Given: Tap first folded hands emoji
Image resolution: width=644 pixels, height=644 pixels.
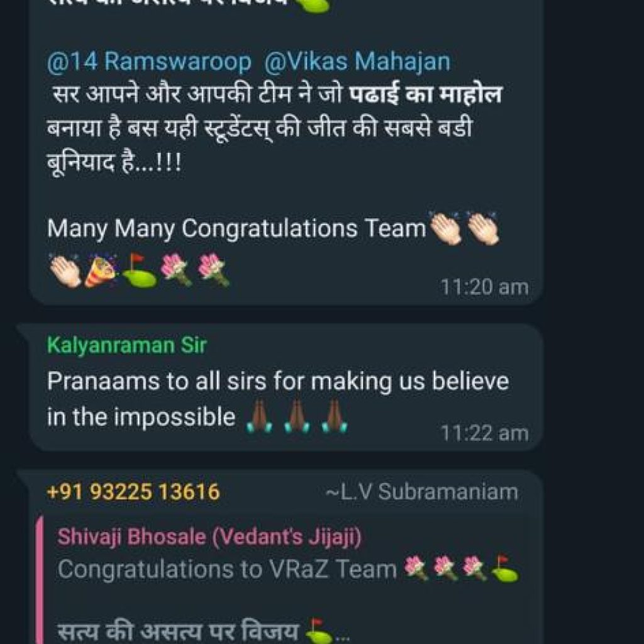Looking at the screenshot, I should coord(260,416).
